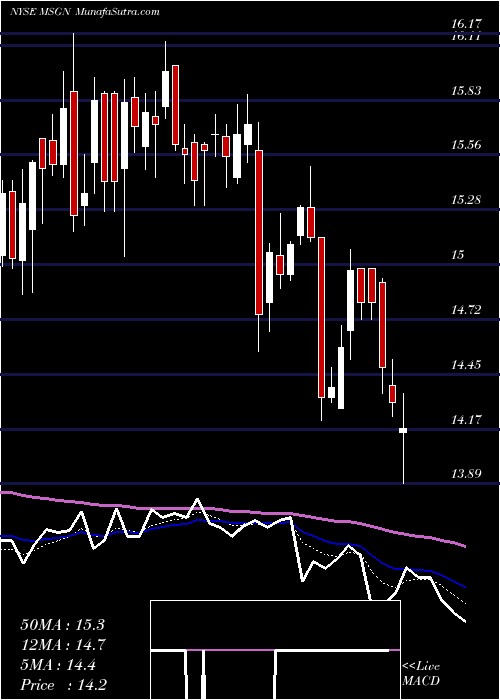Screen dimensions: 500x700
Task: Click the pink 50MA line in lower panel
Action: 232,511
